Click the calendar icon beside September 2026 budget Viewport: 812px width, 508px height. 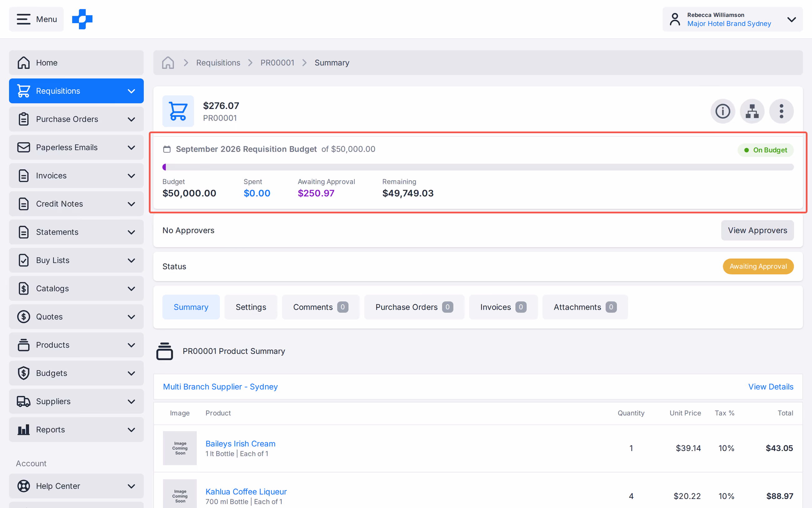coord(167,149)
